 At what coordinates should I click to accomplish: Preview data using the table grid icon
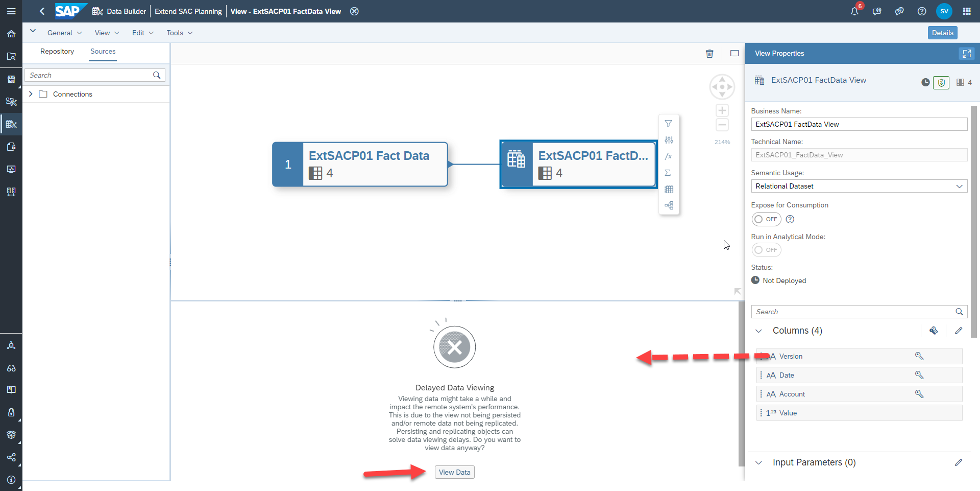click(x=669, y=189)
